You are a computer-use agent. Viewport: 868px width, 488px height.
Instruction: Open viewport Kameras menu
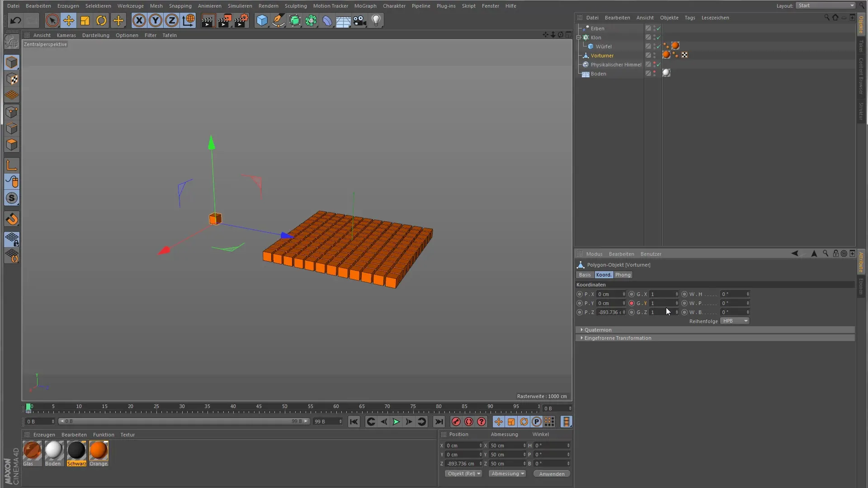coord(66,35)
